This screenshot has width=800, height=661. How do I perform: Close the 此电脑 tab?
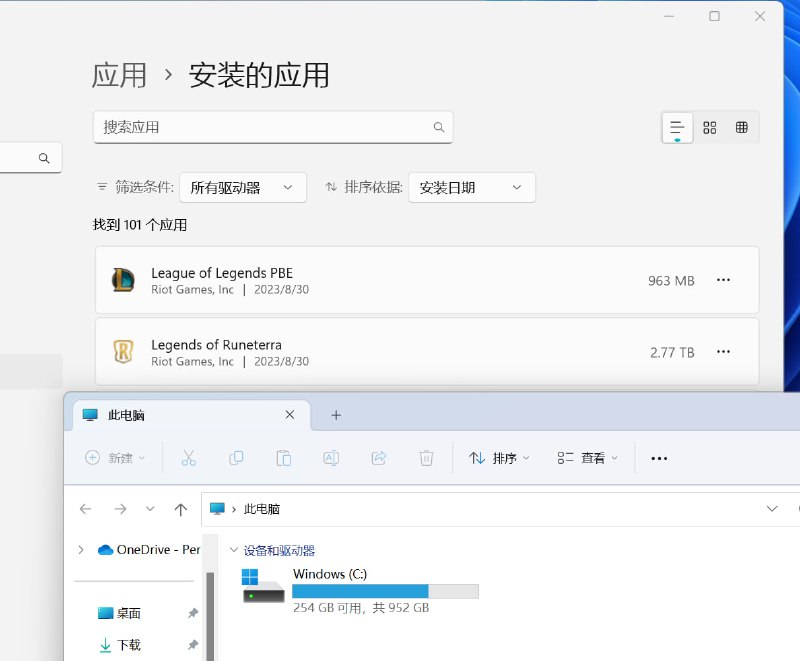[290, 415]
